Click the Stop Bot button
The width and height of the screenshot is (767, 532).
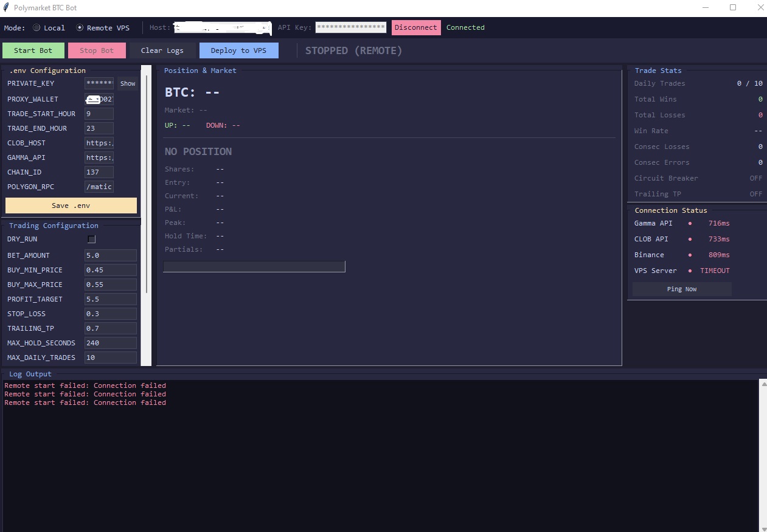click(x=97, y=50)
